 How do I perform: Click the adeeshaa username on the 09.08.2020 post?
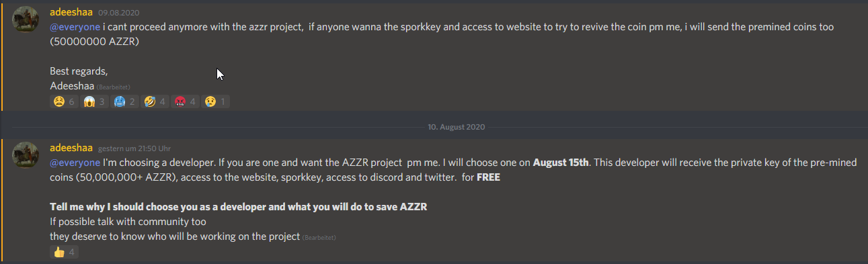tap(71, 11)
